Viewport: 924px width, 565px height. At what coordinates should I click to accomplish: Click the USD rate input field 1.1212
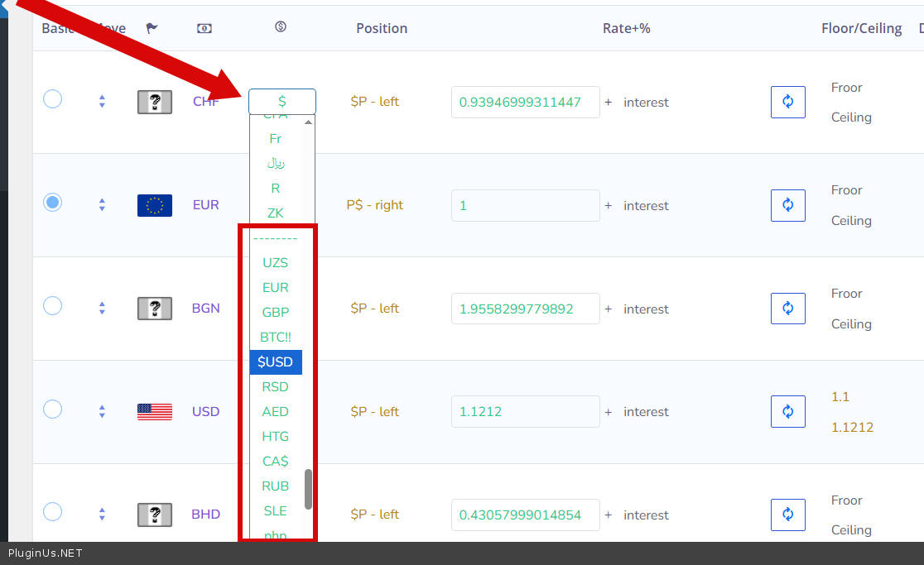click(525, 411)
